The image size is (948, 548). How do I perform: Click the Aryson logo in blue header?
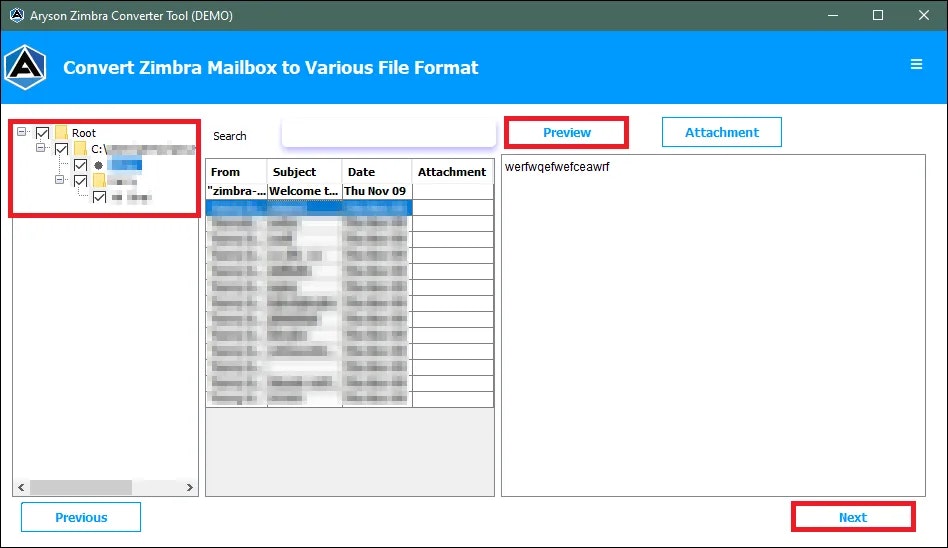point(25,67)
